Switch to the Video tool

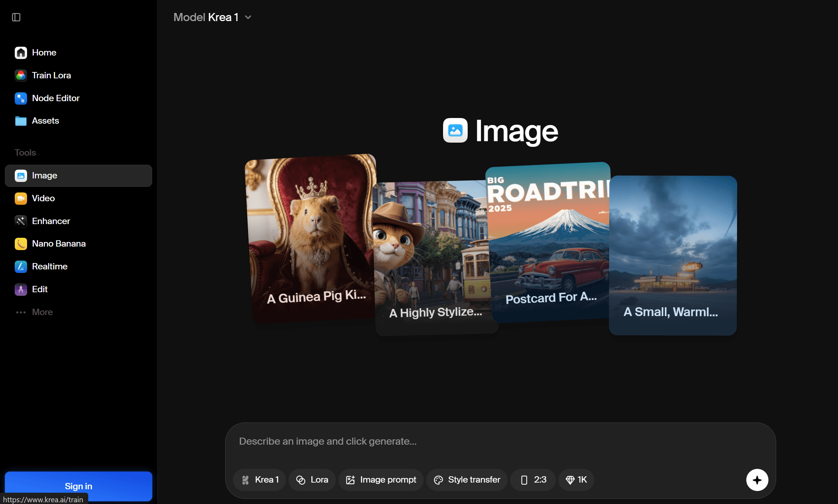(78, 198)
